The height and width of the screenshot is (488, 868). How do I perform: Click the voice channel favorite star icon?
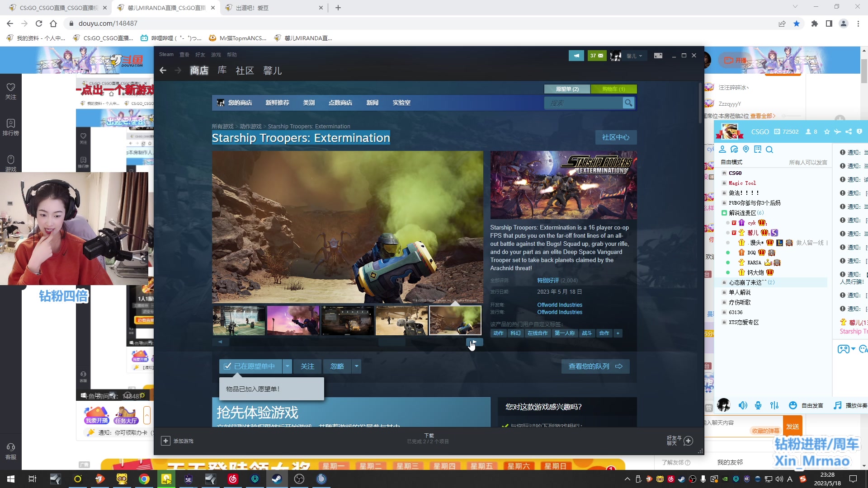(x=827, y=131)
